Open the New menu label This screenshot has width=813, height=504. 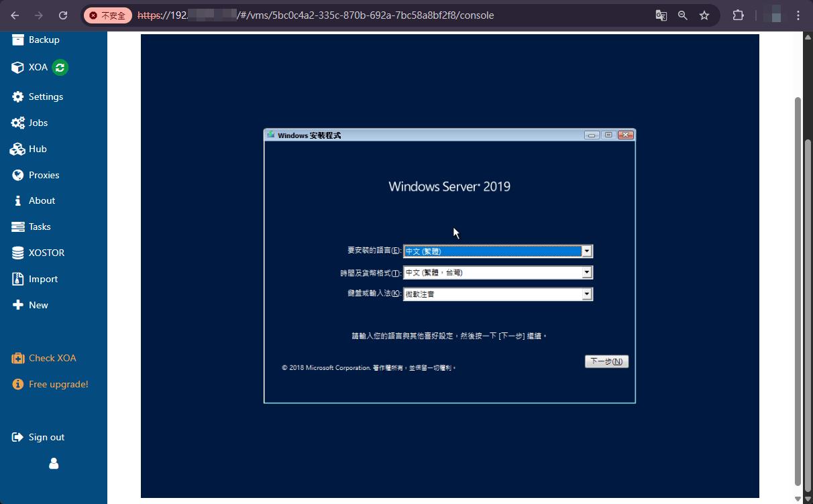click(x=38, y=305)
